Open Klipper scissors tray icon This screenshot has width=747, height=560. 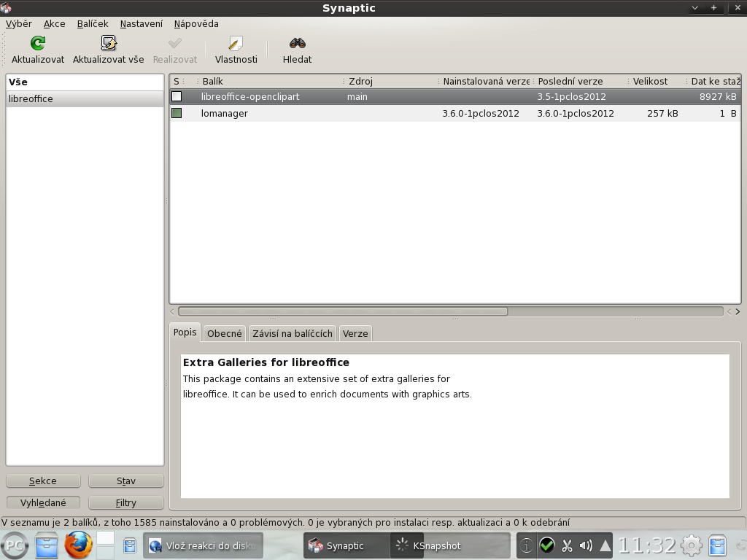point(567,545)
